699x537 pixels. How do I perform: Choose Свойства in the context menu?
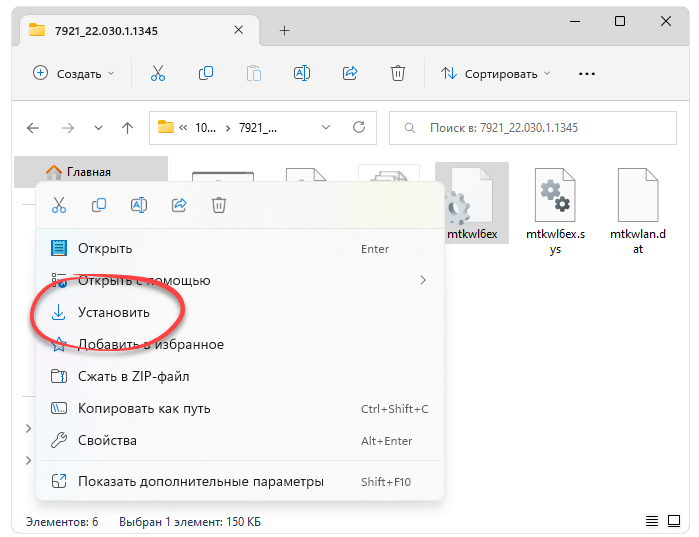click(x=240, y=441)
